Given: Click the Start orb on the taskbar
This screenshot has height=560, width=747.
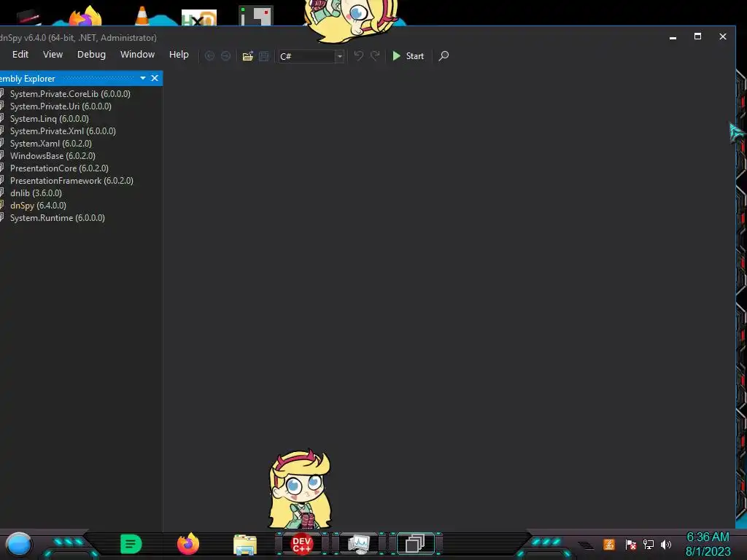Looking at the screenshot, I should click(19, 544).
